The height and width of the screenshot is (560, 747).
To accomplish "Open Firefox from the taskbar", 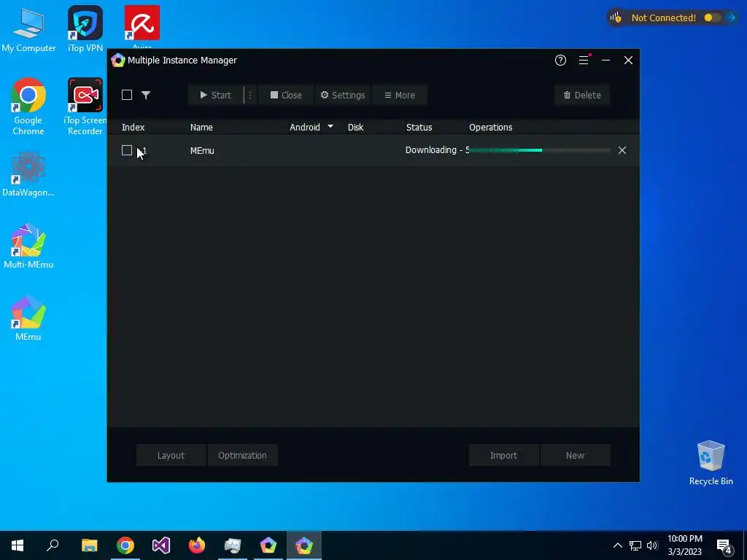I will pyautogui.click(x=197, y=545).
